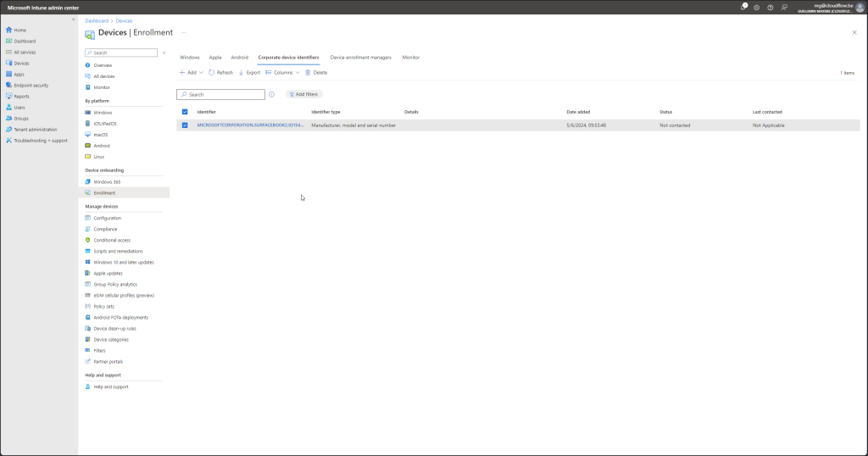Toggle the select-all header checkbox
Viewport: 868px width, 456px height.
pyautogui.click(x=185, y=112)
